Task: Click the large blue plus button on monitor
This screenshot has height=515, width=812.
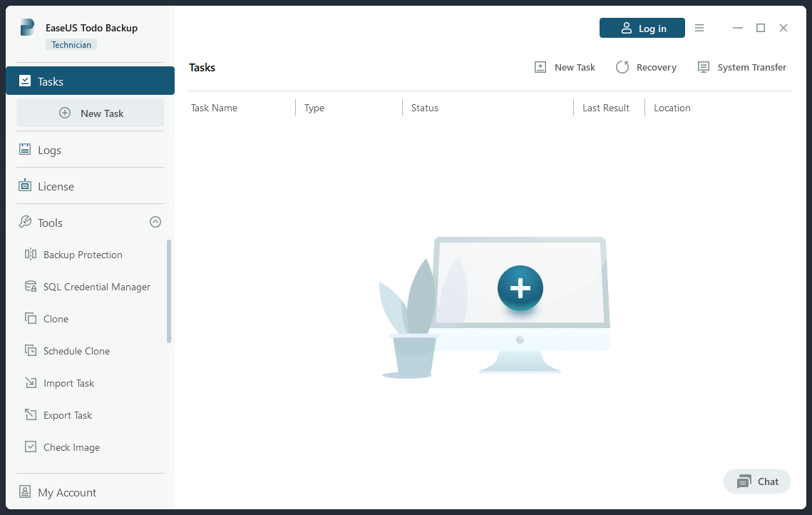Action: coord(520,288)
